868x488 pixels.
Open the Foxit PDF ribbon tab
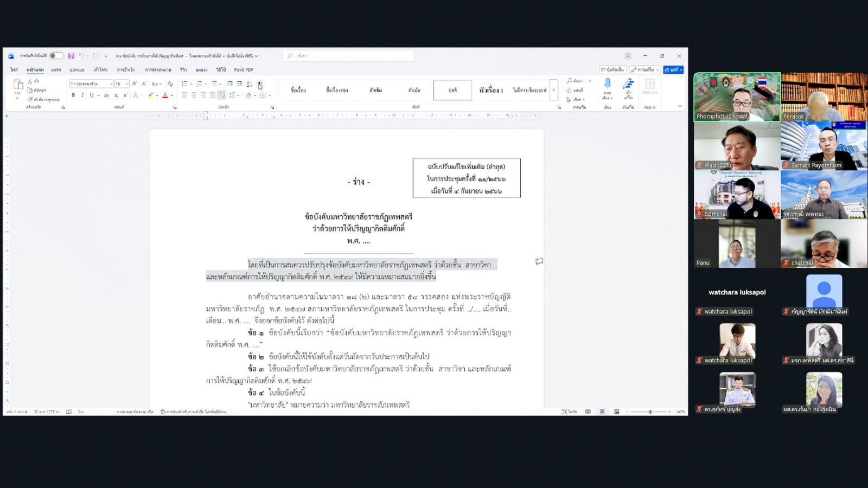pyautogui.click(x=244, y=70)
